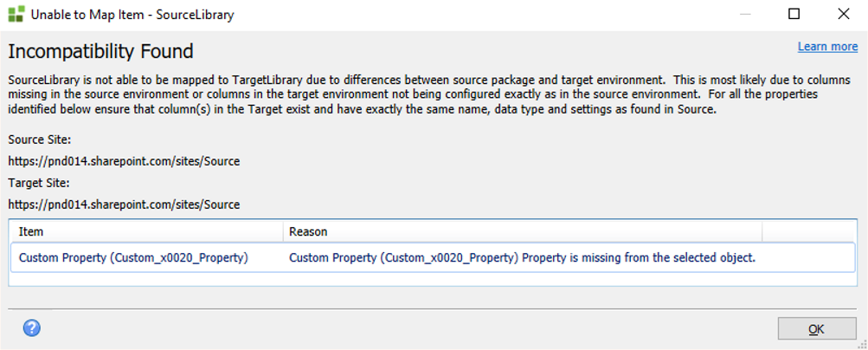Minimize the Unable to Map Item dialog

[x=745, y=14]
